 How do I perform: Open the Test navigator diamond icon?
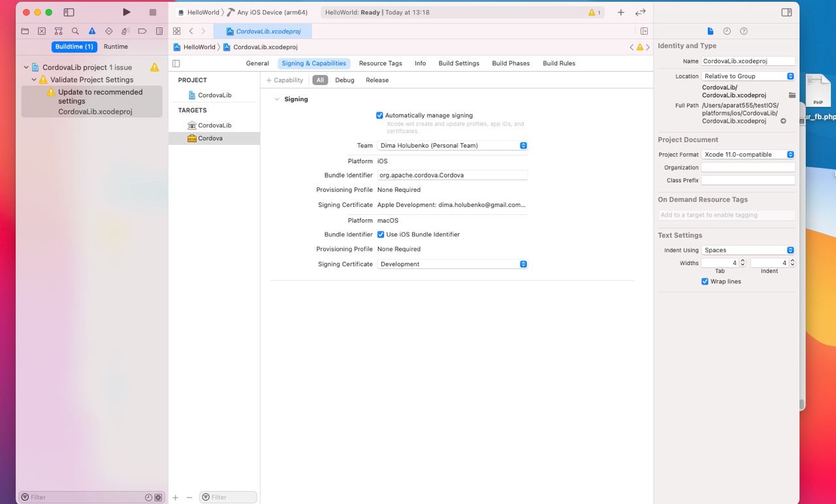tap(109, 31)
